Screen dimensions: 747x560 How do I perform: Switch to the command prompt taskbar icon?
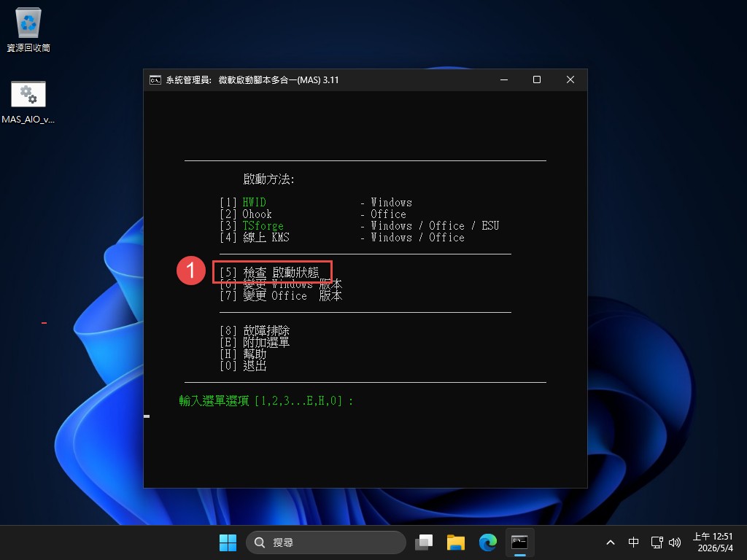(x=519, y=542)
